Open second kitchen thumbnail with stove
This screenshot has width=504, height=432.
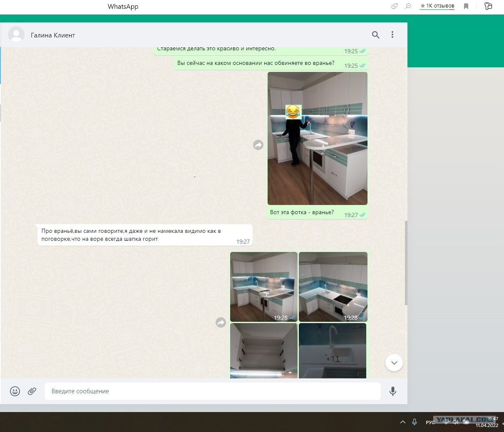333,287
